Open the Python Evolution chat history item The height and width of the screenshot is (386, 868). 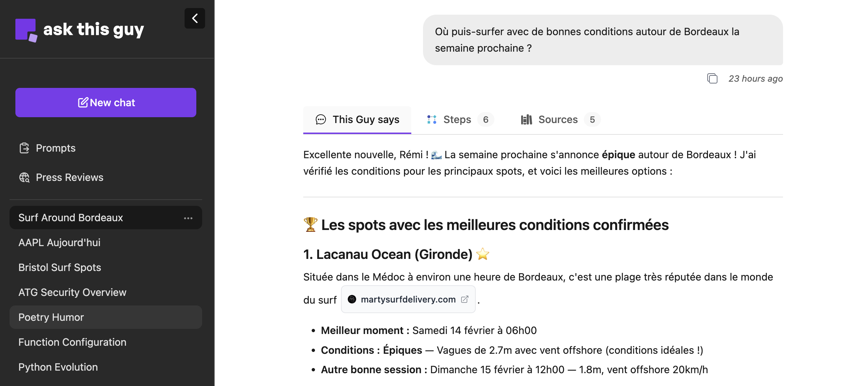click(x=58, y=367)
